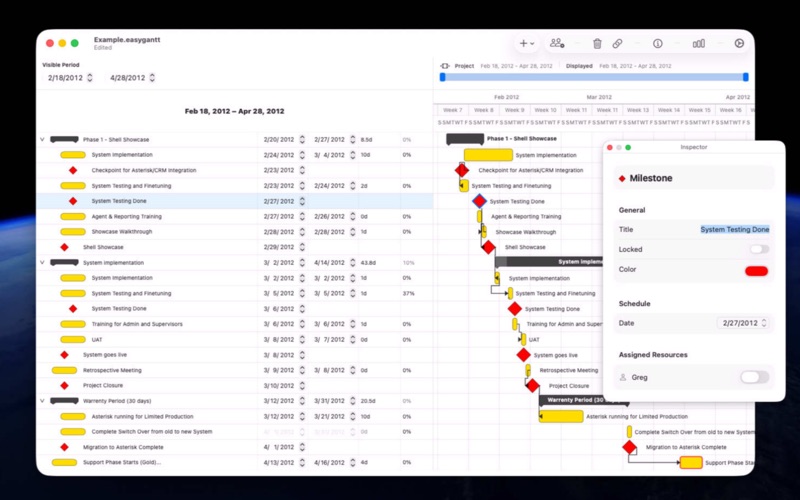
Task: Click the 37% progress value
Action: (x=408, y=293)
